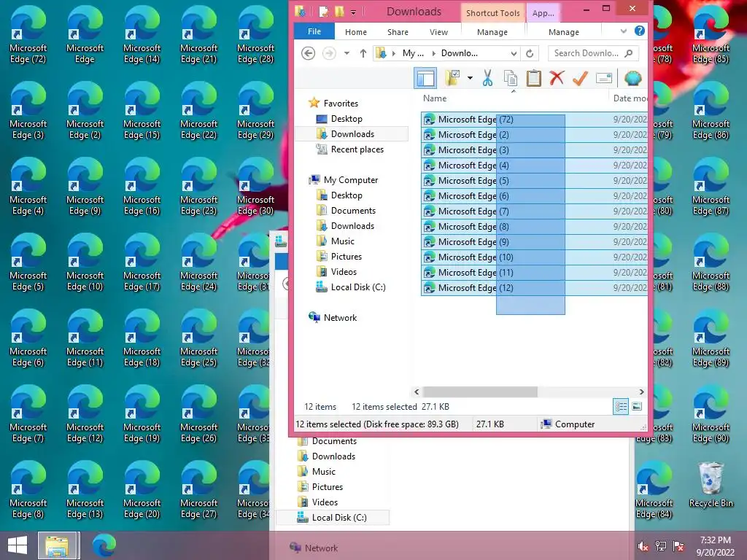Open Properties via the orange checkmark icon
Image resolution: width=747 pixels, height=560 pixels.
(580, 78)
